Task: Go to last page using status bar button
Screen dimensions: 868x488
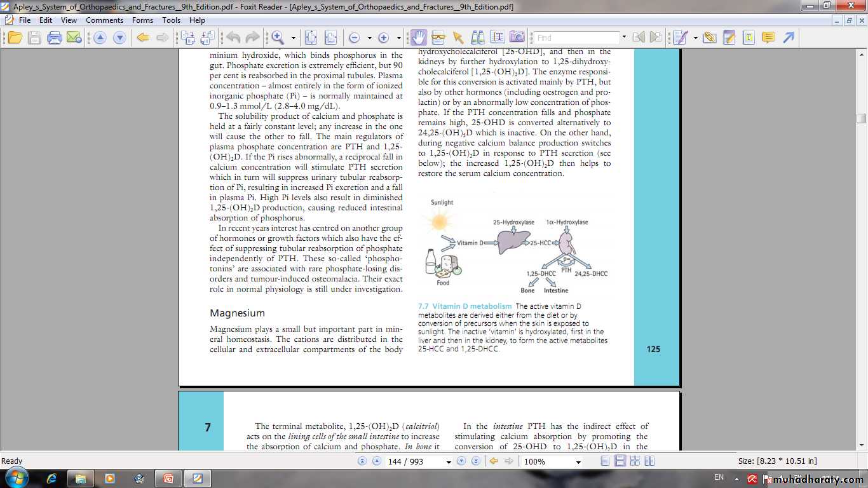Action: (475, 461)
